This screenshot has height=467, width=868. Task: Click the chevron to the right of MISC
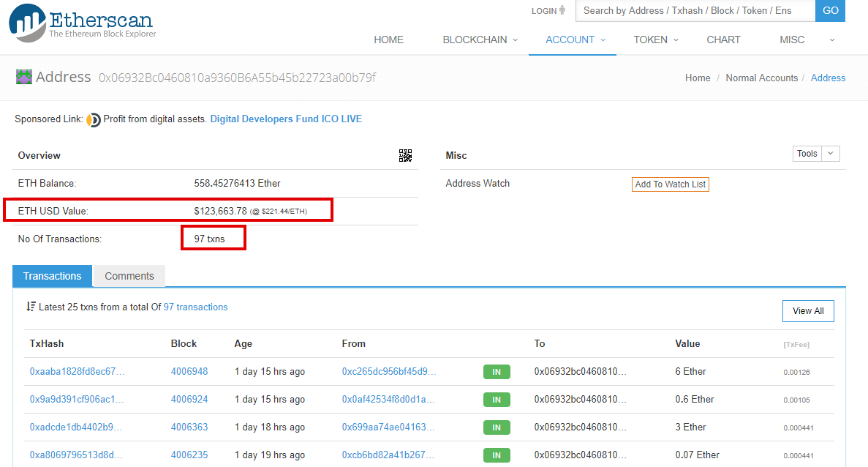(x=832, y=40)
